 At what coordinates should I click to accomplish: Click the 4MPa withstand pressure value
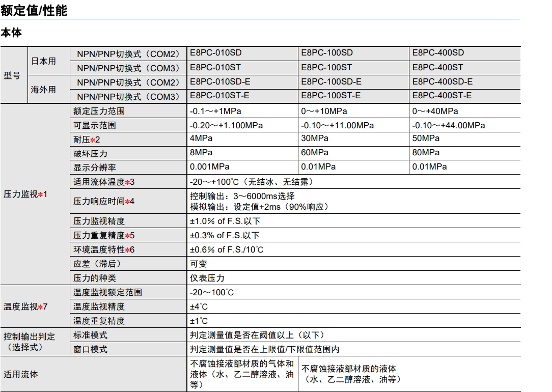201,138
